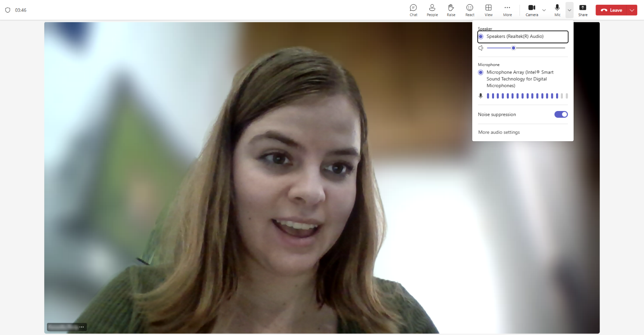Mute the Mic
Screen dimensions: 644x335
tap(557, 10)
